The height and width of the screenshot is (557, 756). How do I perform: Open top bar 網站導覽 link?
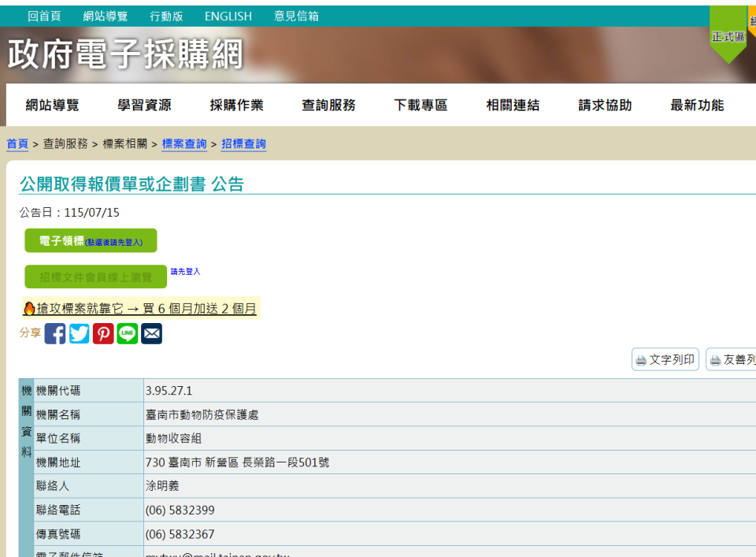[105, 17]
